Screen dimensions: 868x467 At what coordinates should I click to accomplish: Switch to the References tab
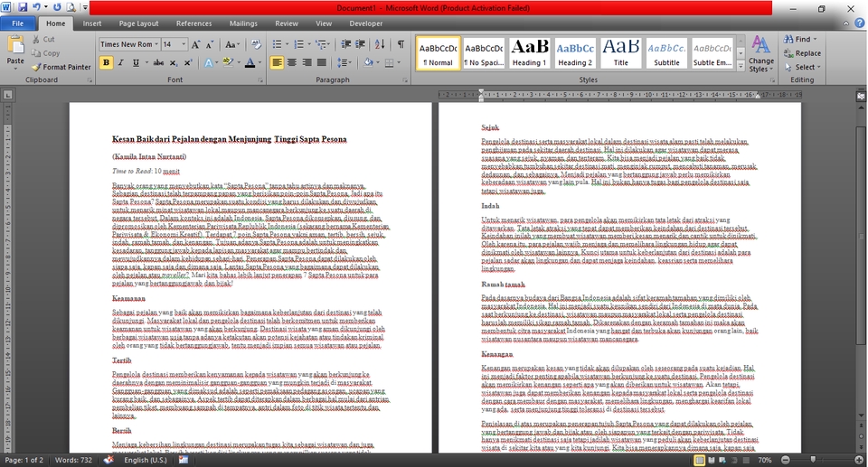tap(193, 23)
